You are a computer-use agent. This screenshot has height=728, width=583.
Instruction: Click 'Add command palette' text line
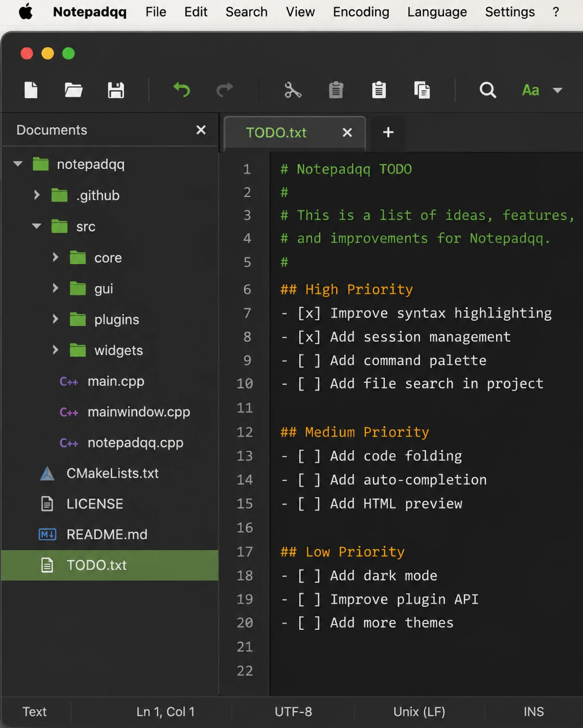pyautogui.click(x=408, y=360)
